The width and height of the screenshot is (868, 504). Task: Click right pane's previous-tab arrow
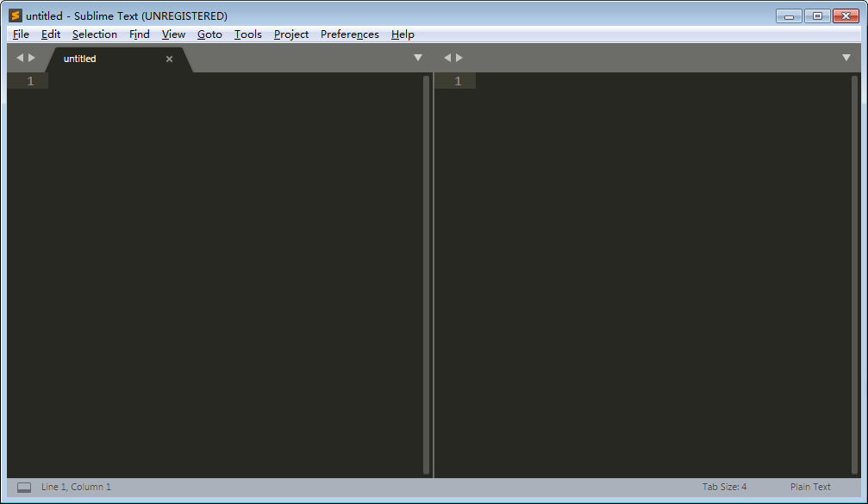(447, 58)
